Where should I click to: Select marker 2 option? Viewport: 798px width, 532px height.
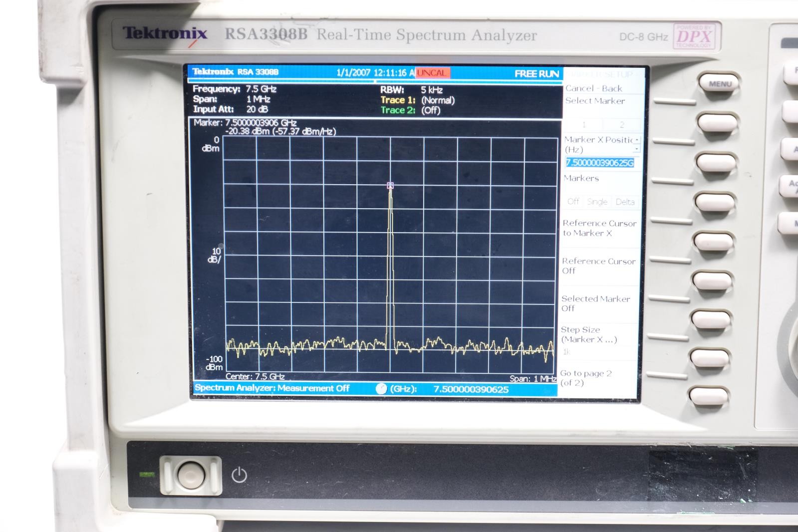coord(622,124)
